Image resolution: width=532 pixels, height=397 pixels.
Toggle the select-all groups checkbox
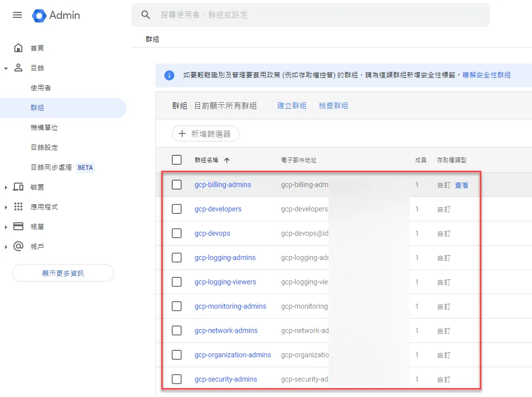177,160
